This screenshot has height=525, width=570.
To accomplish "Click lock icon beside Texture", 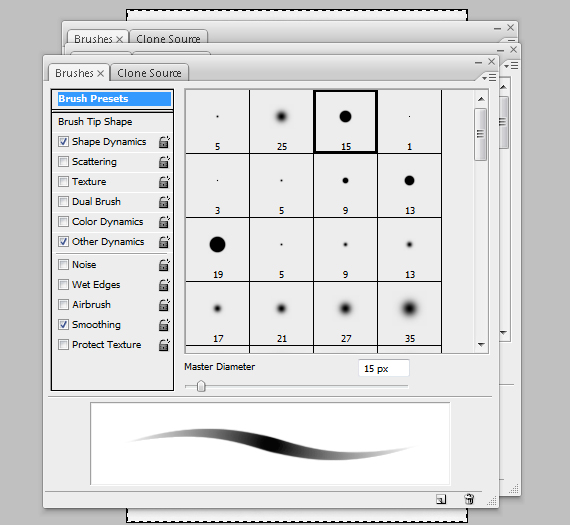I will point(164,182).
